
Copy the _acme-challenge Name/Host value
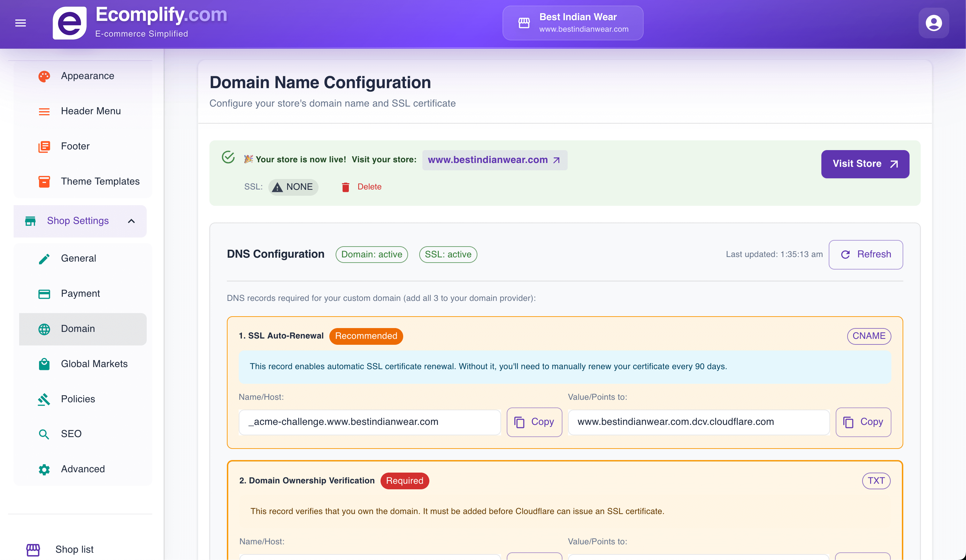click(x=534, y=422)
